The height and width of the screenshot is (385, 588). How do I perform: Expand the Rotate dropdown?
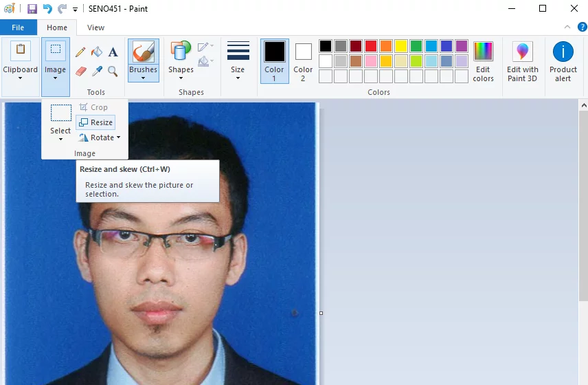pyautogui.click(x=100, y=137)
